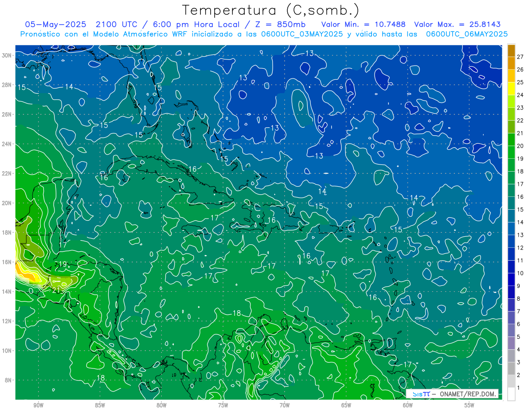Click the "10" label on the color scale
The width and height of the screenshot is (532, 411).
point(520,273)
